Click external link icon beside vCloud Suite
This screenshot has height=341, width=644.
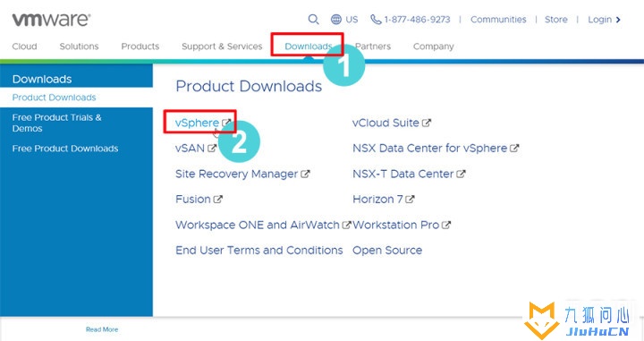click(x=427, y=123)
